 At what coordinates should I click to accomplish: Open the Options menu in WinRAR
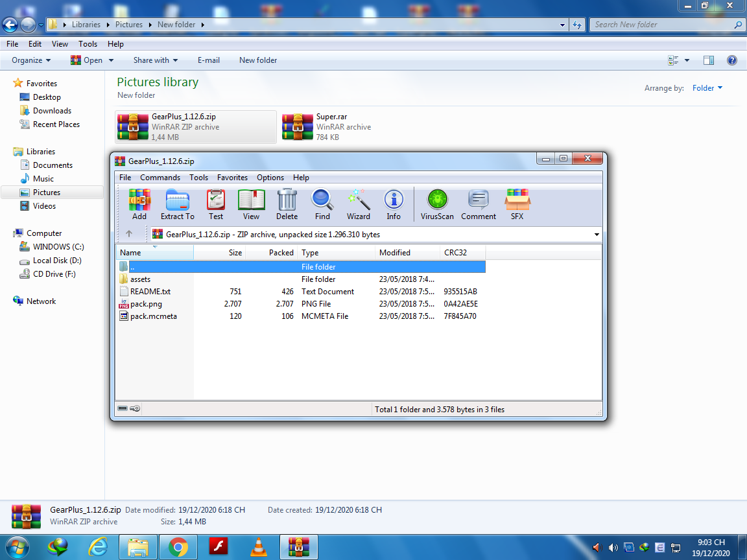270,178
